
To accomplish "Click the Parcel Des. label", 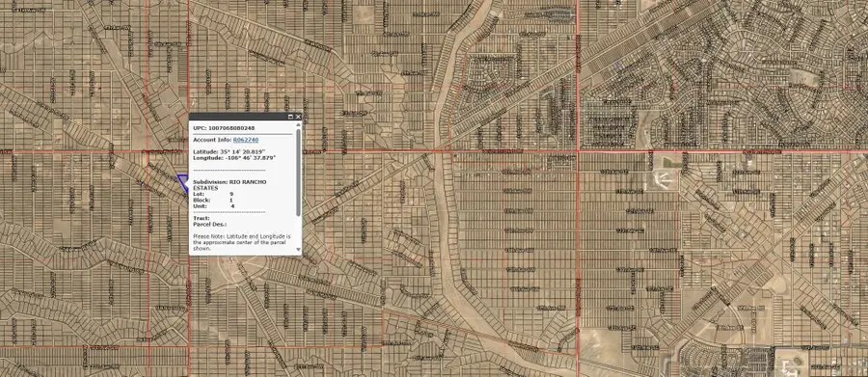I will 209,225.
